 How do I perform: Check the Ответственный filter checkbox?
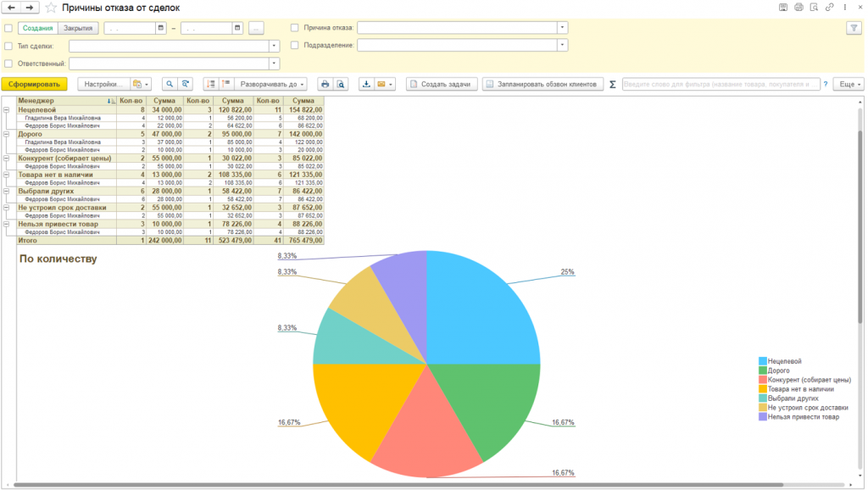pos(8,64)
